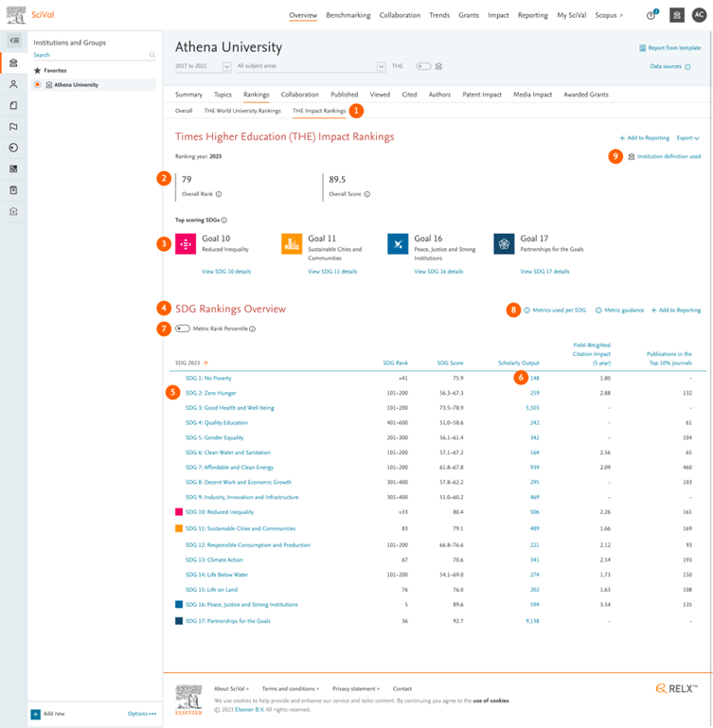Image resolution: width=713 pixels, height=728 pixels.
Task: Open Benchmarking module
Action: (348, 15)
